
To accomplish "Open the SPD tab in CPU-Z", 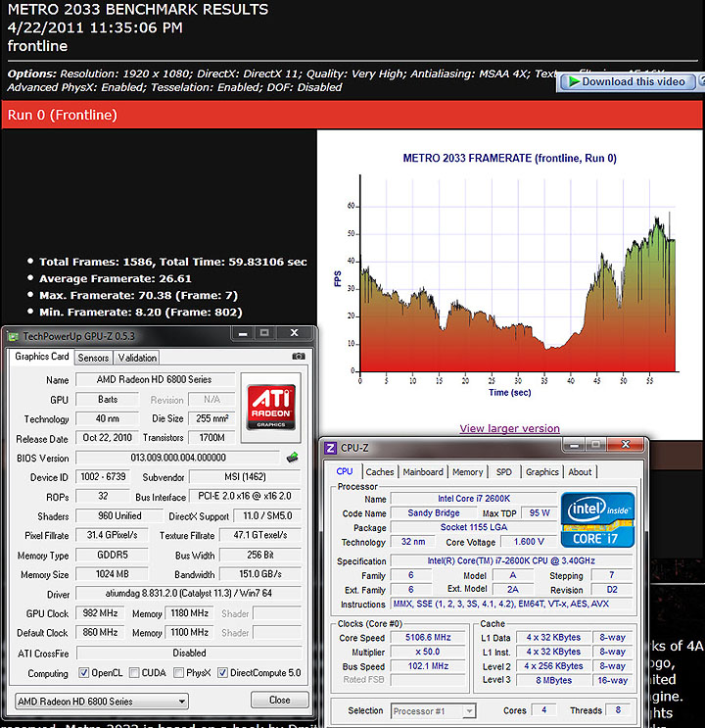I will click(x=503, y=471).
